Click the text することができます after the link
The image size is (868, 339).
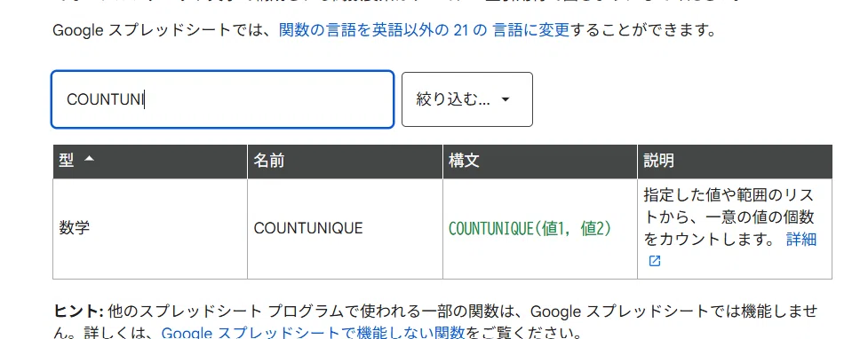[642, 30]
